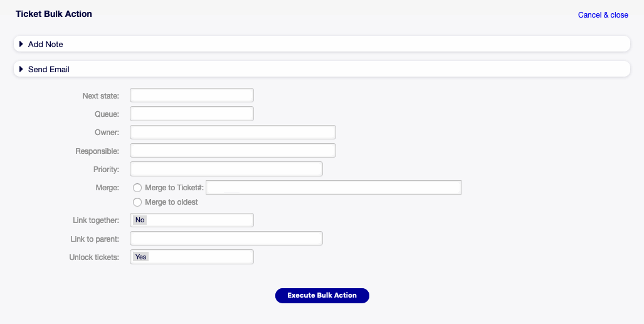Open the Add Note section header
644x324 pixels.
pos(46,44)
